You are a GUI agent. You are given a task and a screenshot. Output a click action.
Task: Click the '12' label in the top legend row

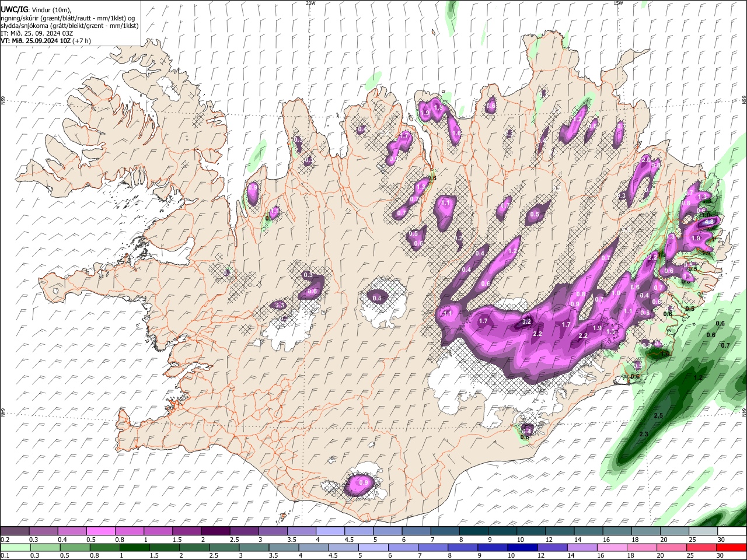point(549,540)
